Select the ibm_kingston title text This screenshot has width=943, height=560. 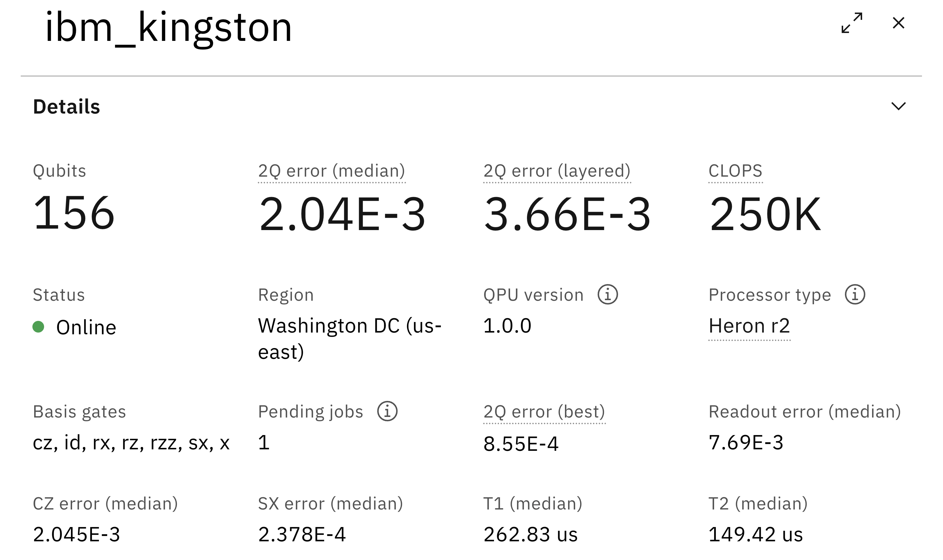tap(168, 27)
